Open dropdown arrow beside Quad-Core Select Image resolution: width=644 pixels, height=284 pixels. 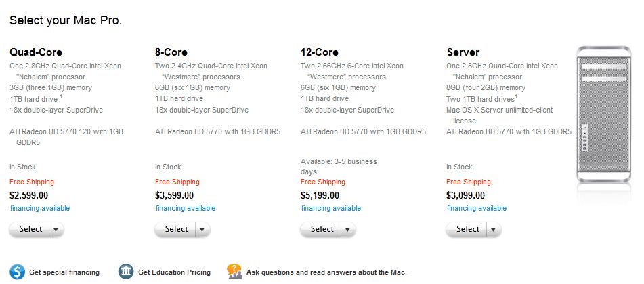pyautogui.click(x=56, y=229)
